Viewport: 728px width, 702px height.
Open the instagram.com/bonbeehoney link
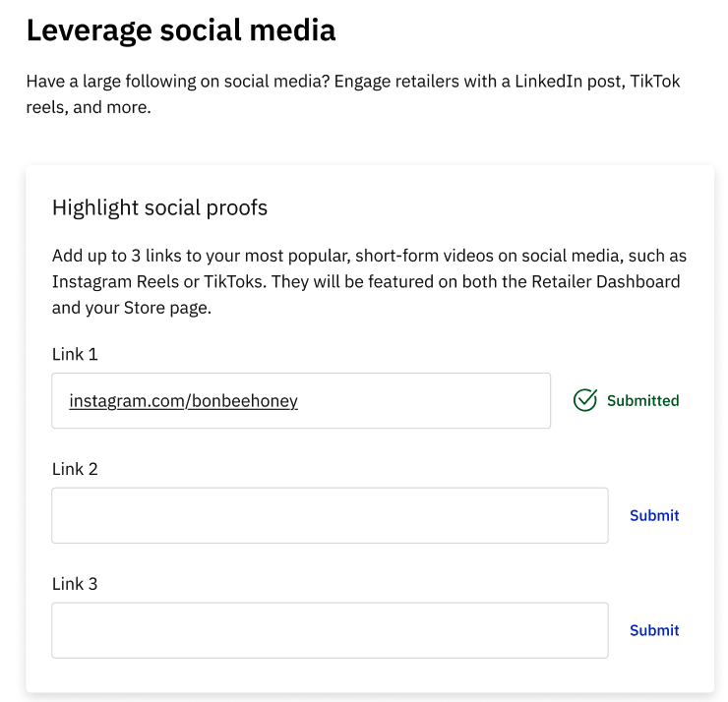click(x=183, y=401)
